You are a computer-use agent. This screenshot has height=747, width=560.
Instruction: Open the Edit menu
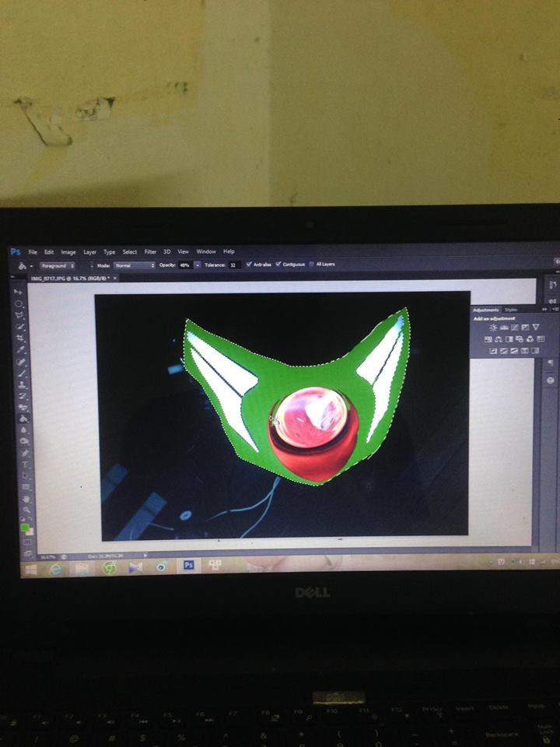point(49,252)
